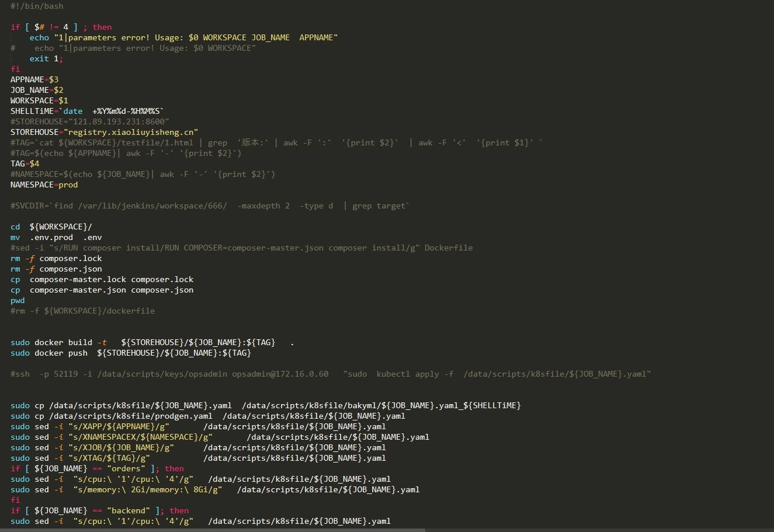Screen dimensions: 774x532
Task: Click the 'sudo docker build -t' line
Action: coord(152,342)
